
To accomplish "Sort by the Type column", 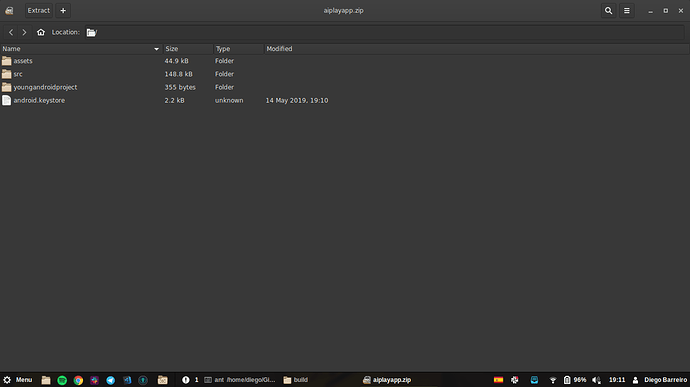I will point(239,49).
